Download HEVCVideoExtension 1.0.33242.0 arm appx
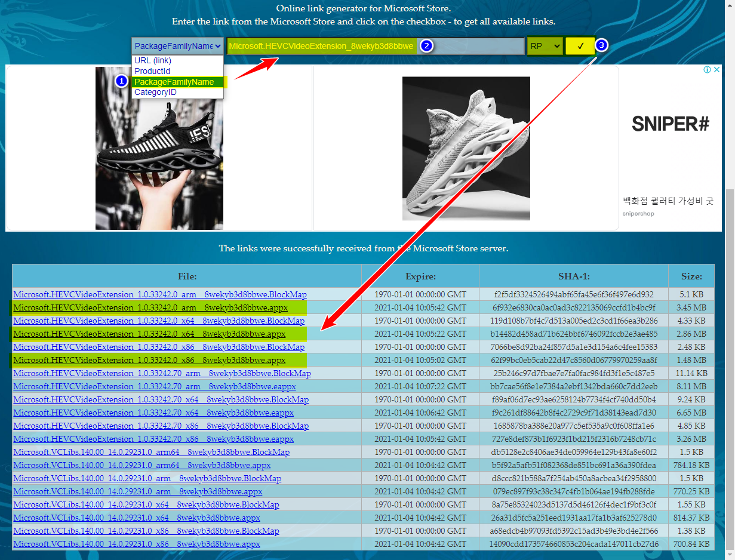The width and height of the screenshot is (735, 560). pyautogui.click(x=150, y=307)
